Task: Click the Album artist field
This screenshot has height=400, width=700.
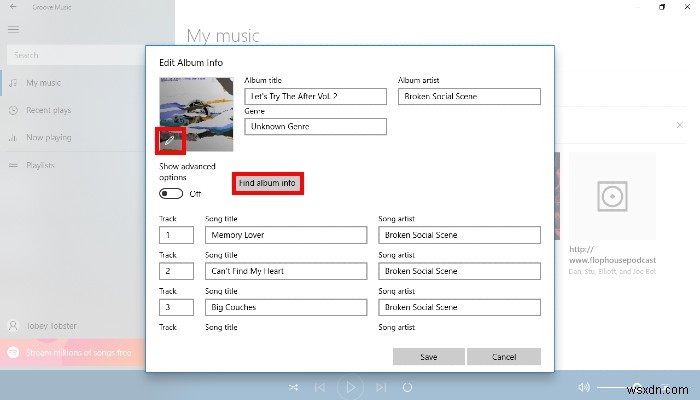Action: [x=469, y=96]
